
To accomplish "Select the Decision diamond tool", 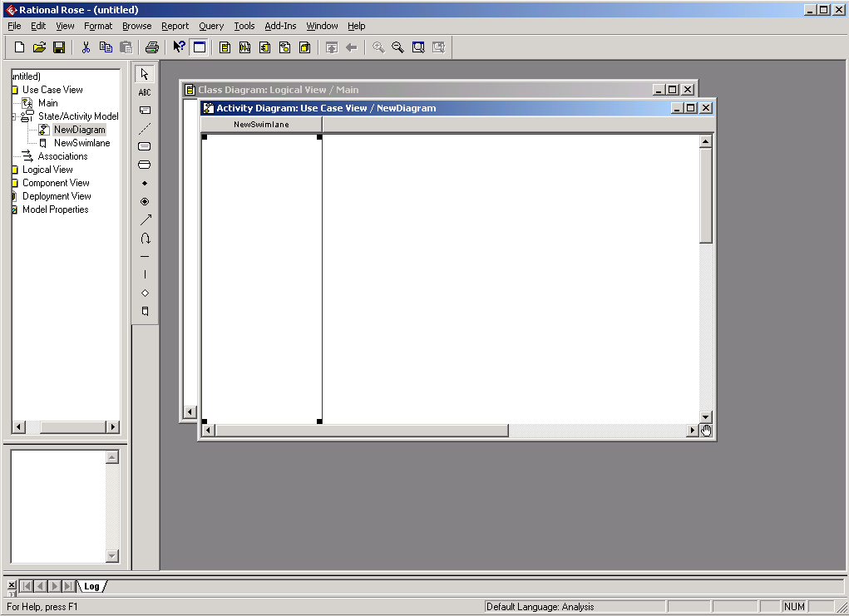I will pyautogui.click(x=145, y=293).
